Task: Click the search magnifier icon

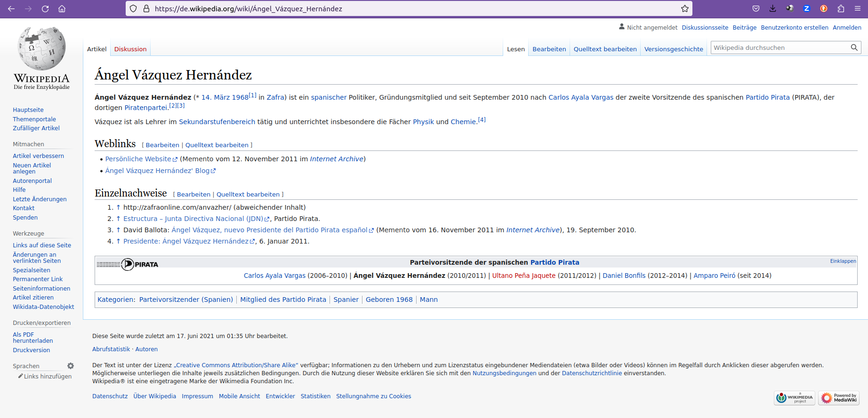Action: pos(854,47)
